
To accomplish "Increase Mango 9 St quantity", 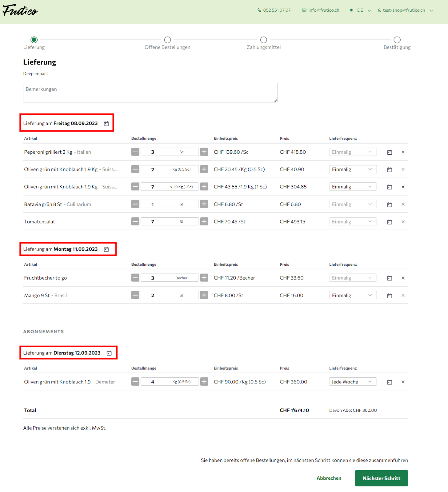I will click(204, 295).
